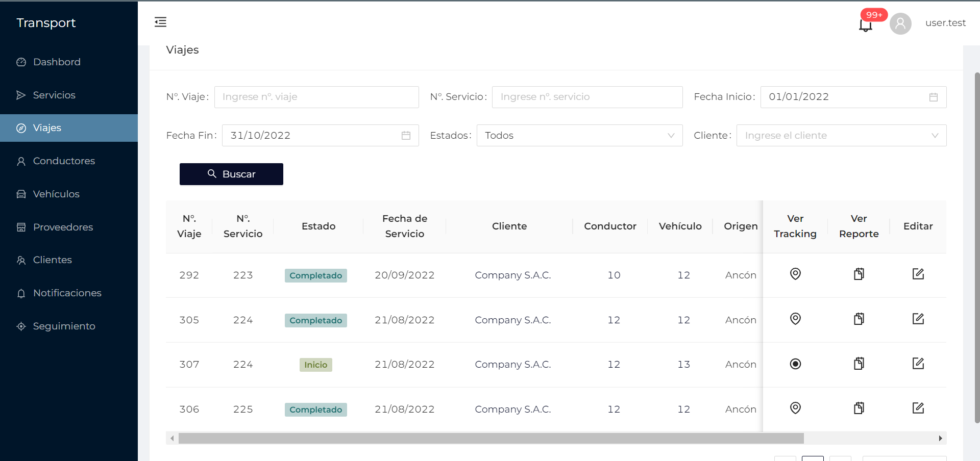The height and width of the screenshot is (461, 980).
Task: Open the notifications bell with 99+ badge
Action: point(866,24)
